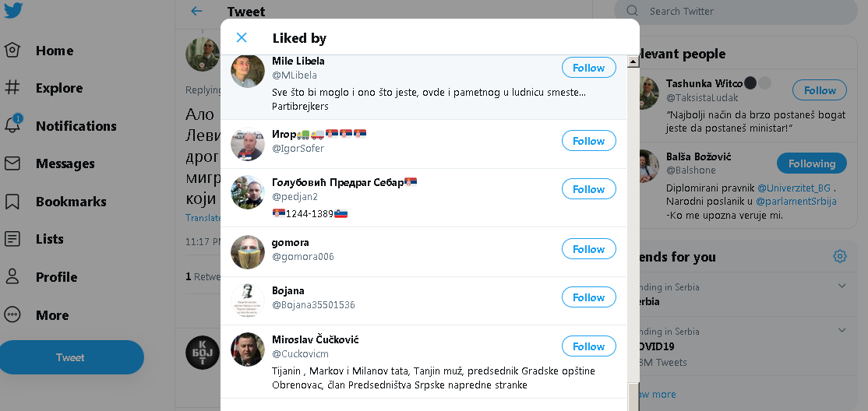Screen dimensions: 868x411
Task: Click the blue Tweet compose button
Action: pos(70,357)
